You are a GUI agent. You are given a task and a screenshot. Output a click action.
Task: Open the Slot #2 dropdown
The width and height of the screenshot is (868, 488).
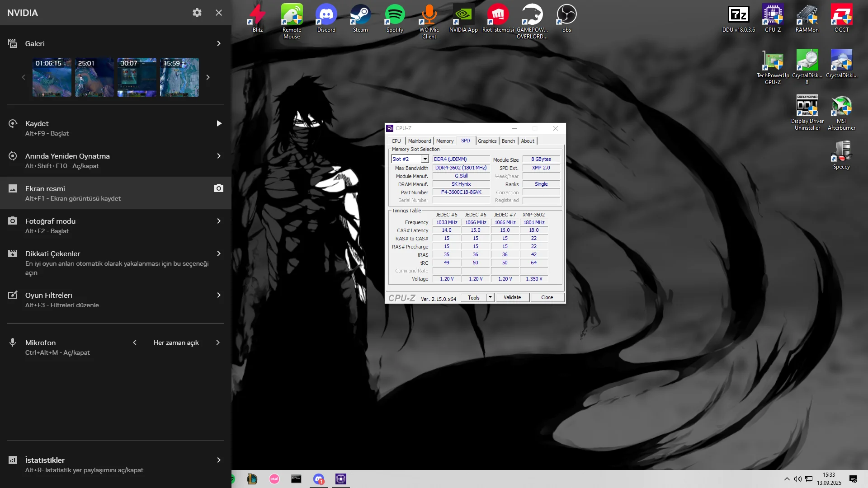point(425,159)
